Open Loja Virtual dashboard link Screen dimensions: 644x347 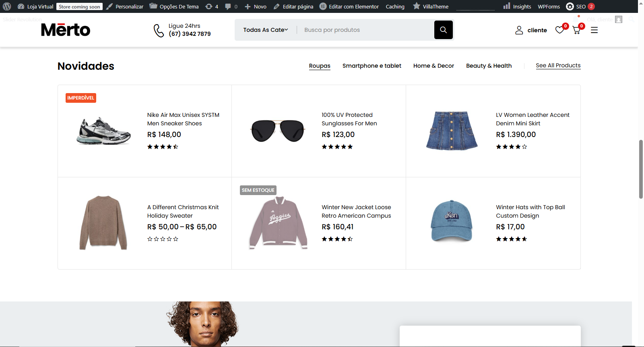(x=35, y=6)
